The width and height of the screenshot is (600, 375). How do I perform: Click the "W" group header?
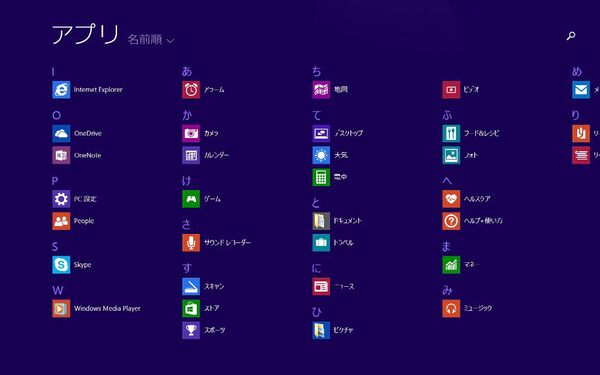(58, 290)
